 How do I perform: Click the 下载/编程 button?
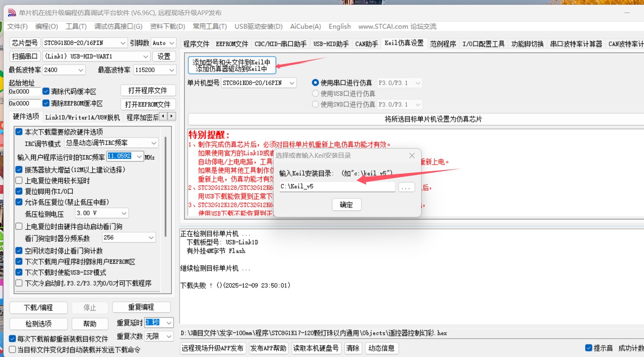tap(38, 307)
